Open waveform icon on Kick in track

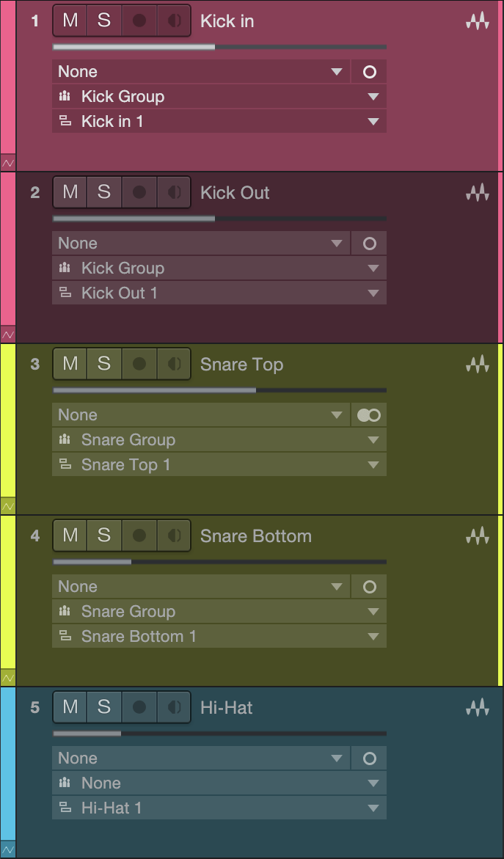pos(477,21)
